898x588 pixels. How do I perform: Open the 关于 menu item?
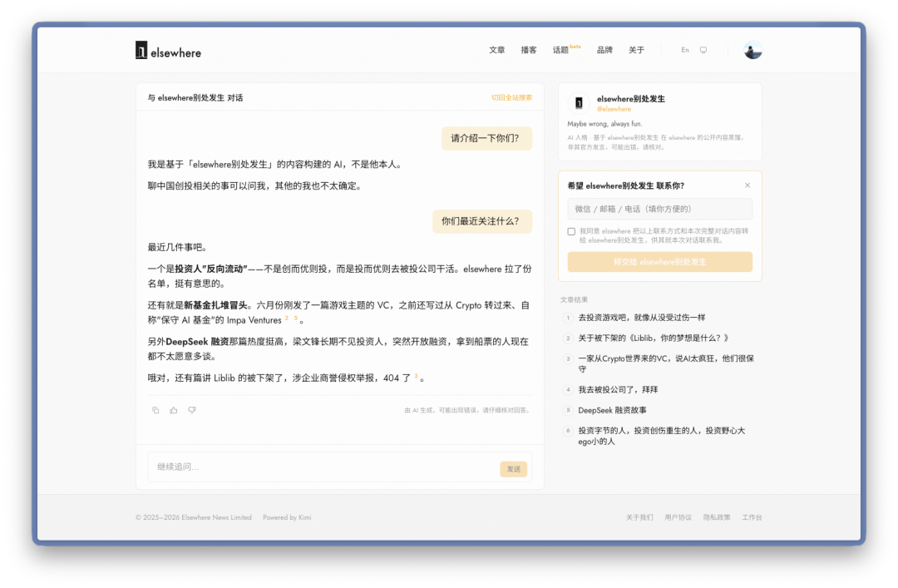pos(636,51)
